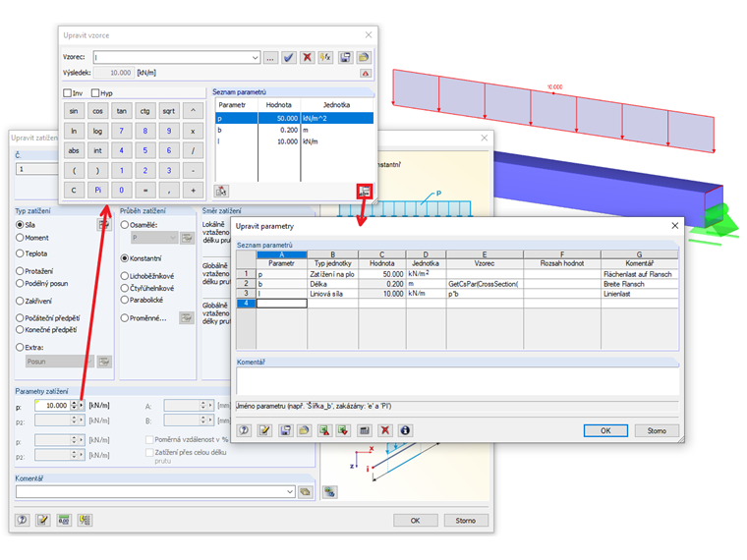
Task: Select parameter b row with 0.200
Action: click(x=295, y=130)
